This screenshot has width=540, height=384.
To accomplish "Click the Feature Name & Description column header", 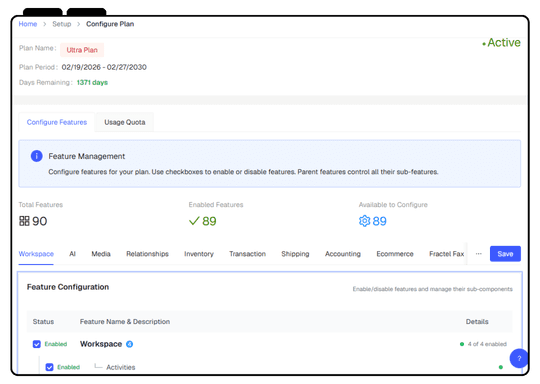I will (125, 322).
